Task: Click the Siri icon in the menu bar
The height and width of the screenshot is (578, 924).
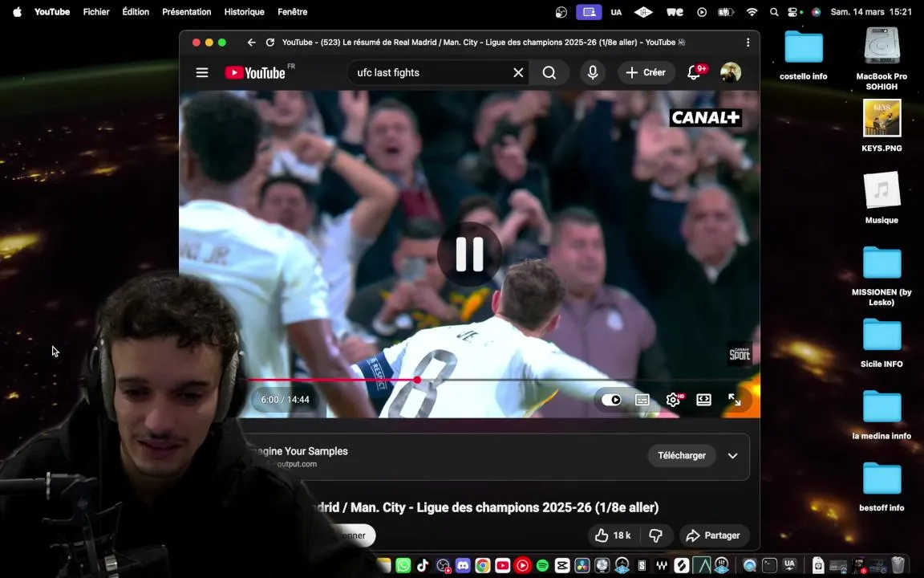Action: (x=817, y=12)
